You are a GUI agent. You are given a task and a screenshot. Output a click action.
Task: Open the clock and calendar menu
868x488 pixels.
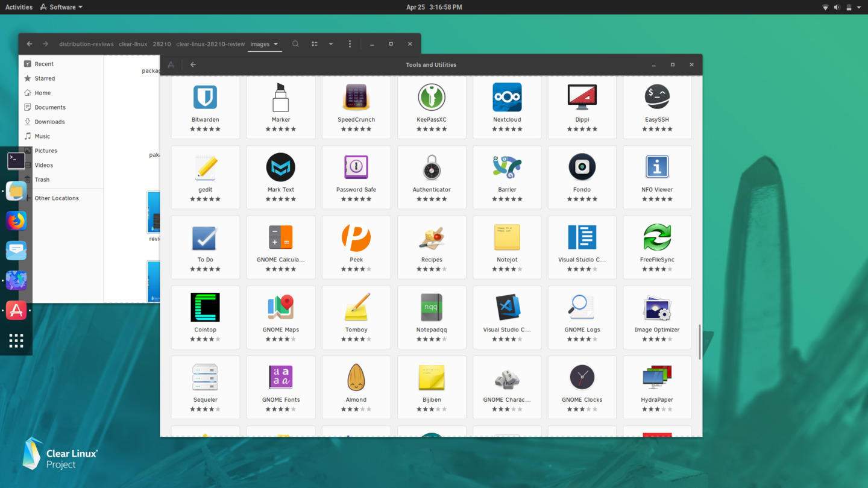pyautogui.click(x=434, y=7)
